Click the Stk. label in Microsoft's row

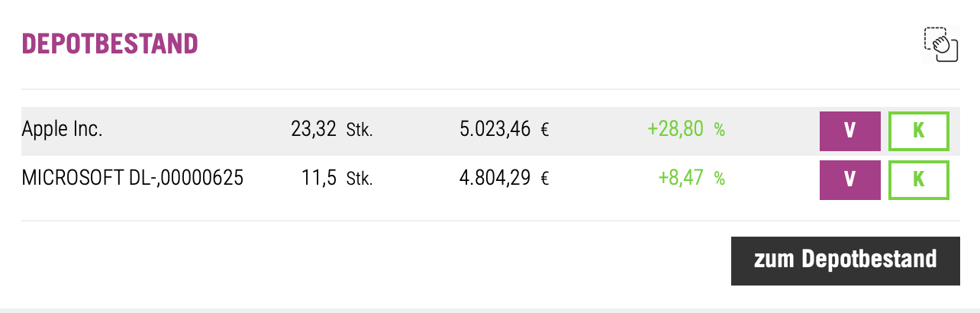pyautogui.click(x=359, y=179)
